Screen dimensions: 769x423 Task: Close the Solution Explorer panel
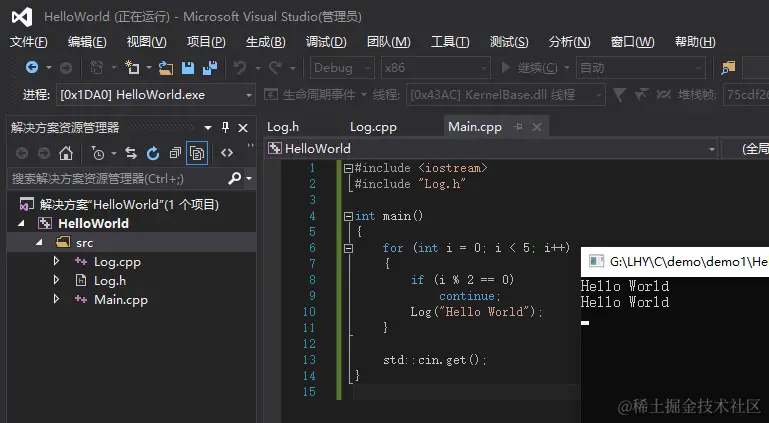pos(243,128)
